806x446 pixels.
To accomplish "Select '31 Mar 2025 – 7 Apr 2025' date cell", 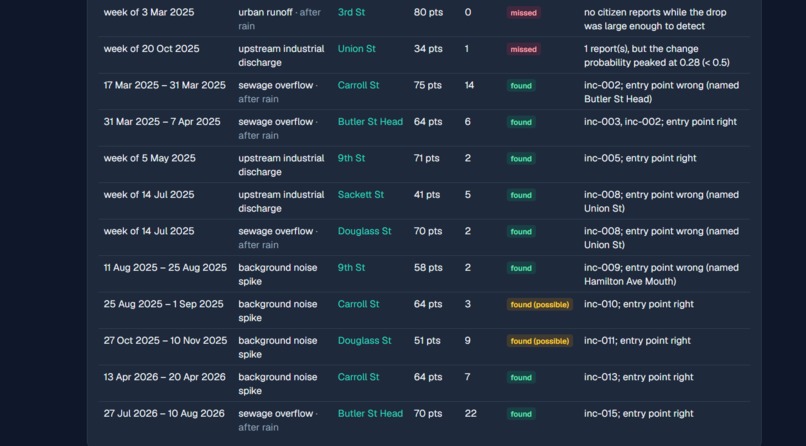I will [x=162, y=122].
